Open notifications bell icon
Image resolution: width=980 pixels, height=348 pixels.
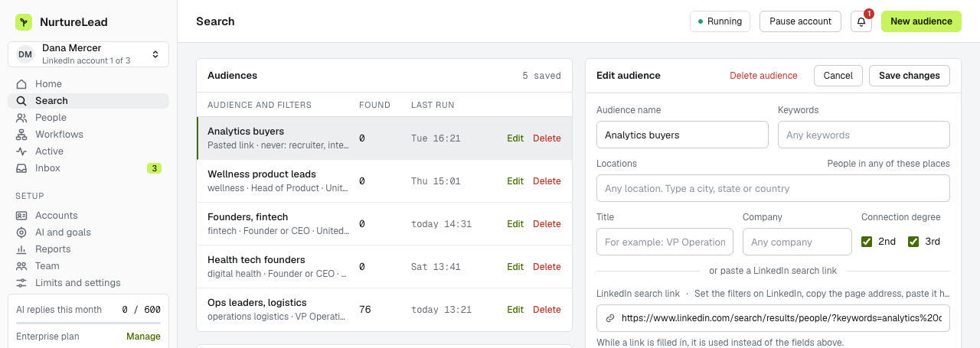coord(861,21)
